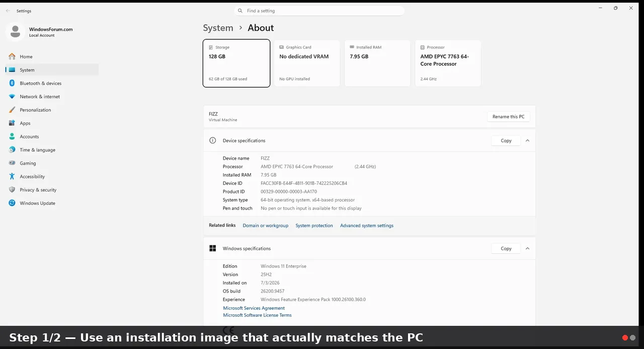Open the System protection link
Image resolution: width=644 pixels, height=349 pixels.
coord(314,226)
